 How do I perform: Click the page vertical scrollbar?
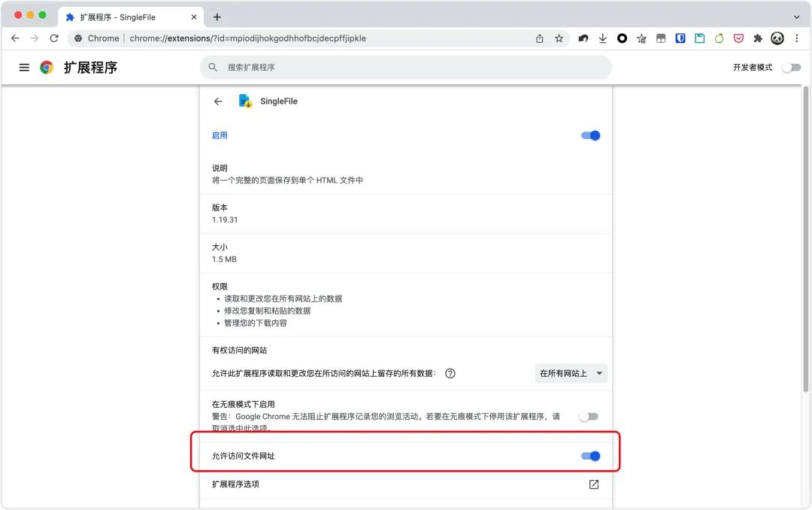point(805,238)
